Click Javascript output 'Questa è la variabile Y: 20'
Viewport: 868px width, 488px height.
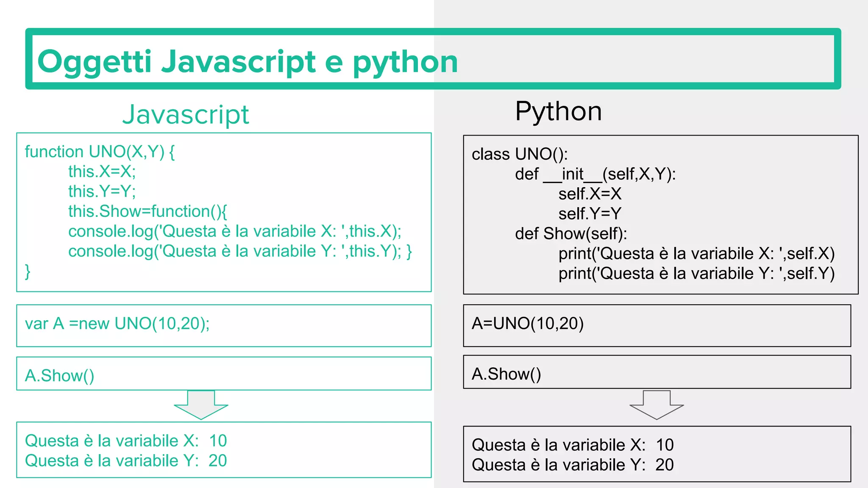[x=126, y=460]
